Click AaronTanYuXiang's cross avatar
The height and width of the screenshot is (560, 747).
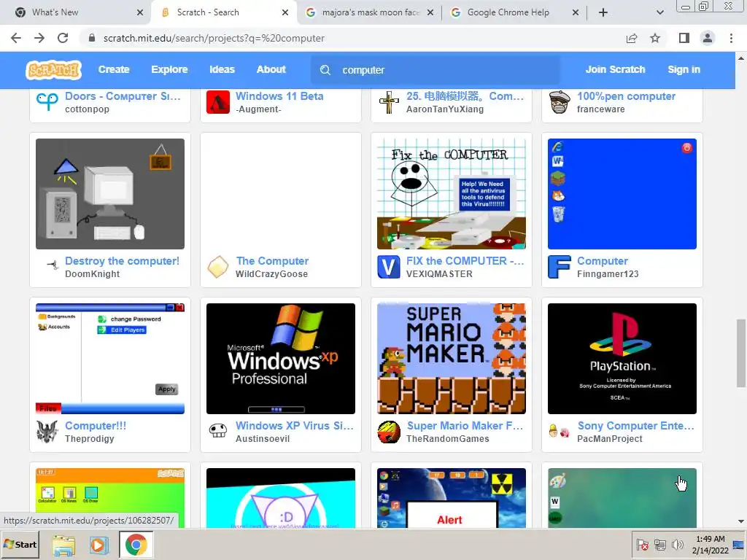tap(389, 102)
